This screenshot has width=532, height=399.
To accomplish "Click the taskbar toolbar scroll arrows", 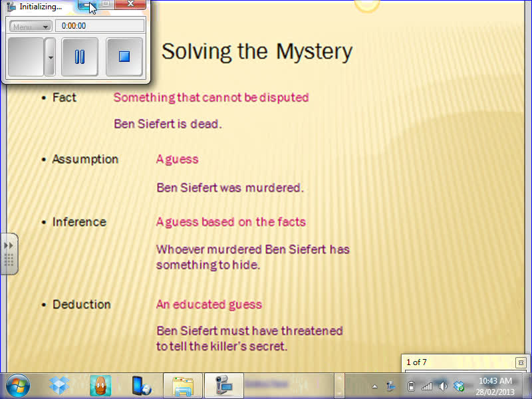I will (x=339, y=386).
